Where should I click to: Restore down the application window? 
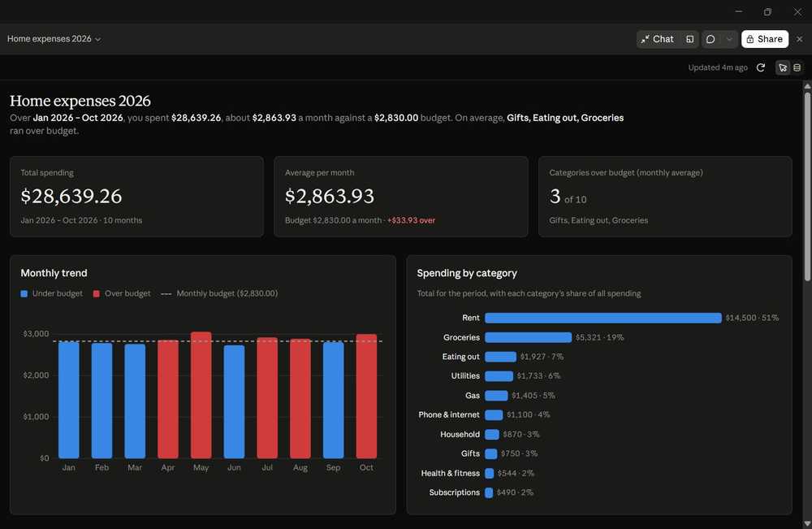(767, 11)
